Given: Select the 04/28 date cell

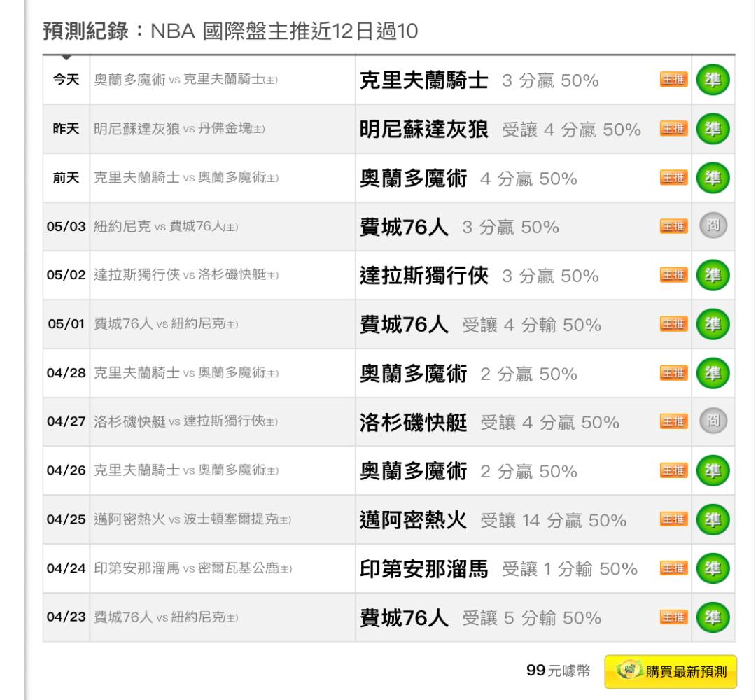Looking at the screenshot, I should pos(66,373).
